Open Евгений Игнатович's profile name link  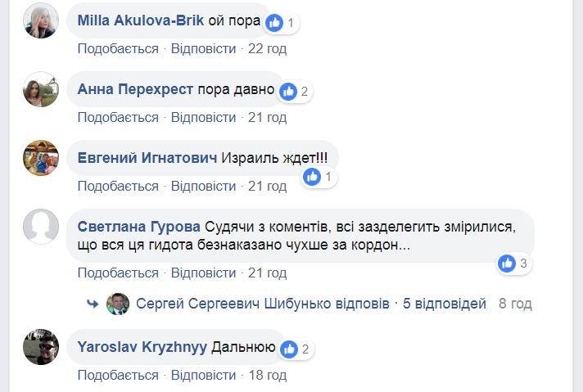click(x=147, y=158)
